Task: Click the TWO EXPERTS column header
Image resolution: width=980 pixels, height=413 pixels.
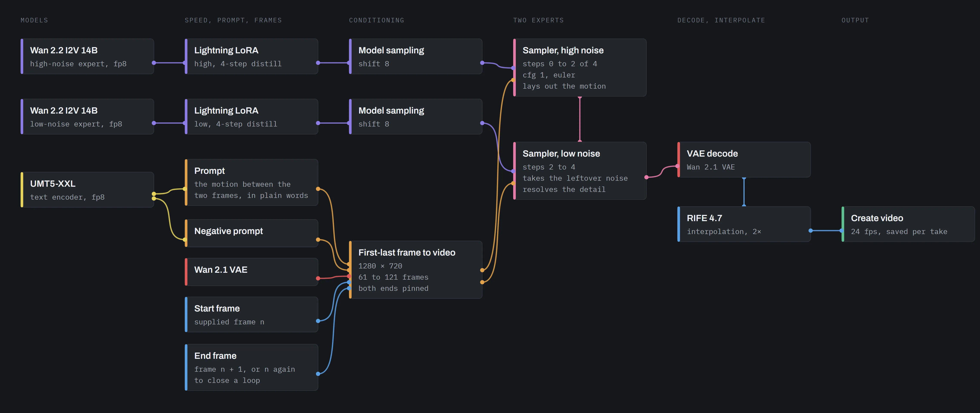Action: [x=538, y=20]
